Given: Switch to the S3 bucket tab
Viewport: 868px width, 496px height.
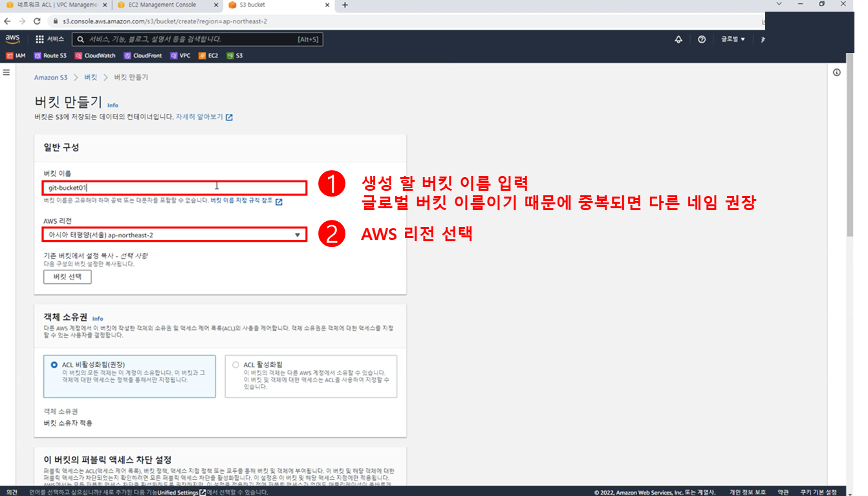Looking at the screenshot, I should tap(279, 5).
